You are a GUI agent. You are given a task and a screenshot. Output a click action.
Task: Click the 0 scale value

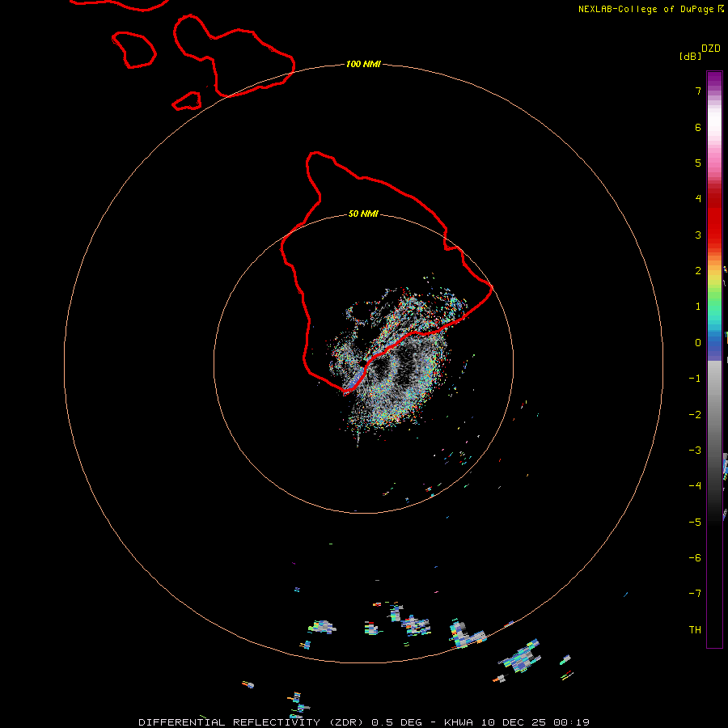coord(698,343)
